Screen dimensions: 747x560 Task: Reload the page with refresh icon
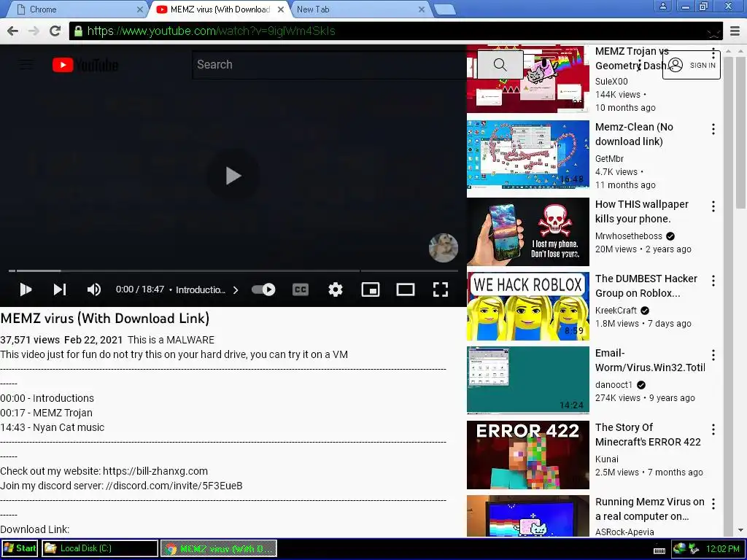(55, 31)
